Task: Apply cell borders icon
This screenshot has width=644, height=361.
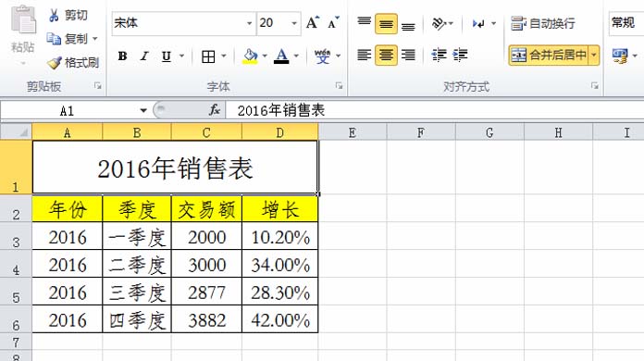Action: [208, 56]
